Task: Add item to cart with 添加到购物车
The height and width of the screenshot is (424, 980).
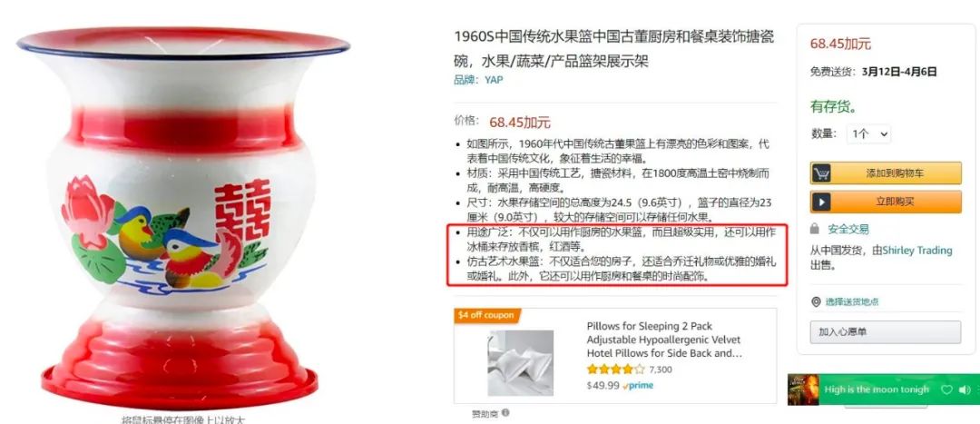Action: point(886,173)
